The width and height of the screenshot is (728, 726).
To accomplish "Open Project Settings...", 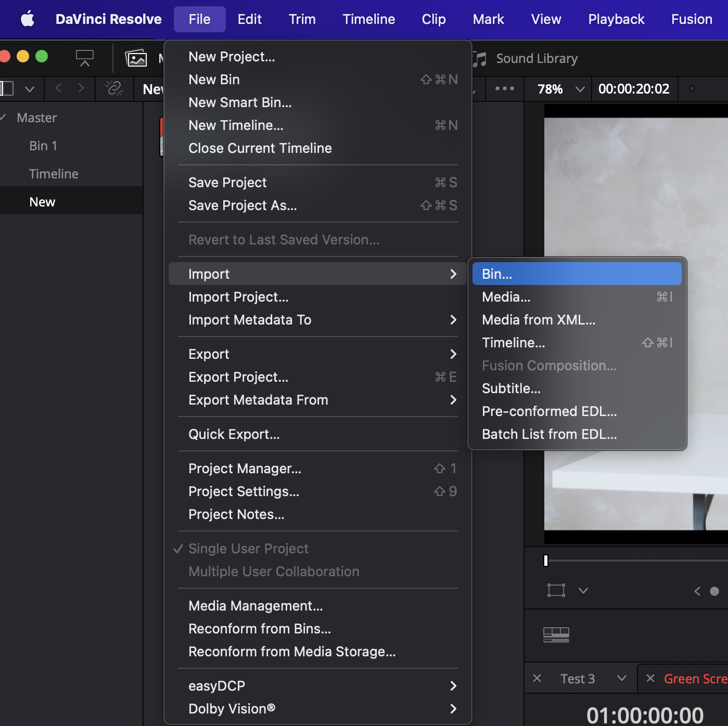I will [x=318, y=491].
